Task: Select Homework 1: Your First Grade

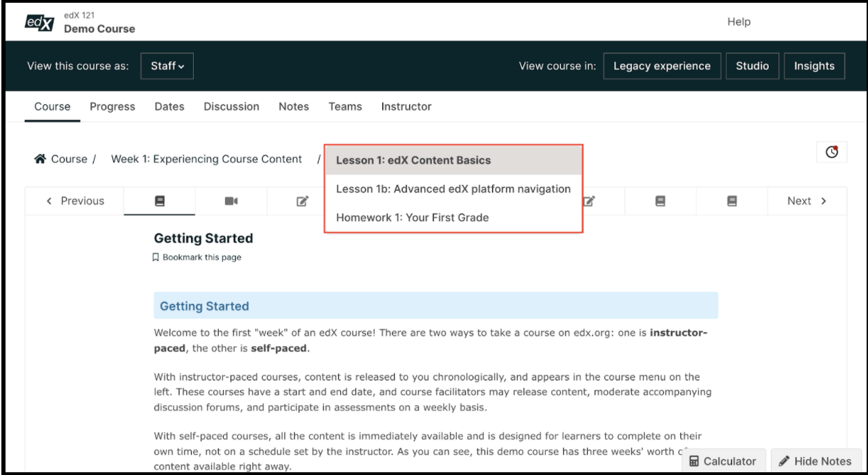Action: click(454, 217)
